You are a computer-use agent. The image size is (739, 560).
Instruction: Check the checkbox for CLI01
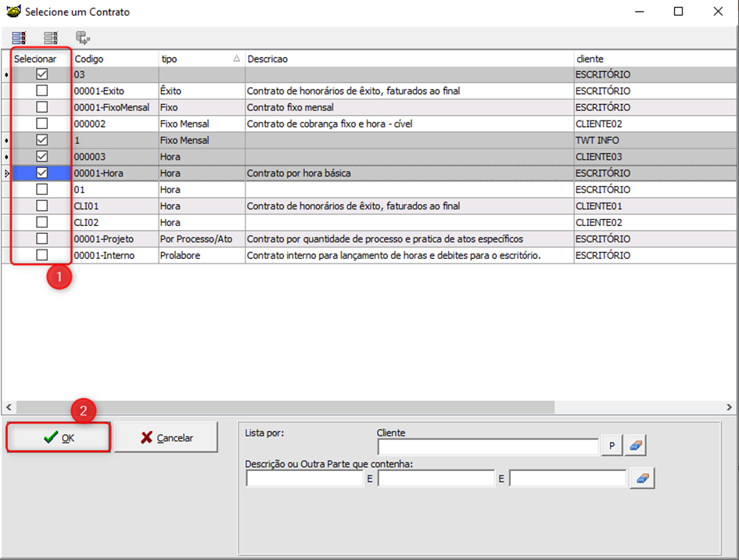[42, 206]
